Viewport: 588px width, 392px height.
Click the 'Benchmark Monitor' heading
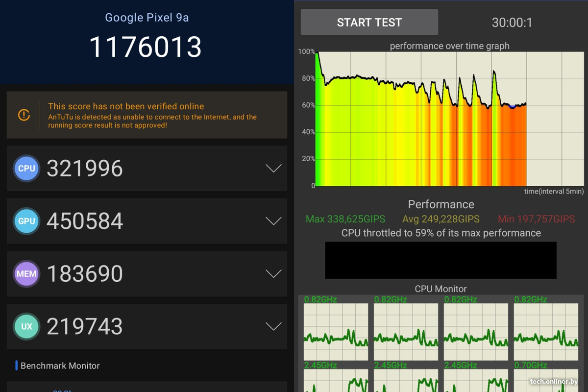tap(60, 366)
